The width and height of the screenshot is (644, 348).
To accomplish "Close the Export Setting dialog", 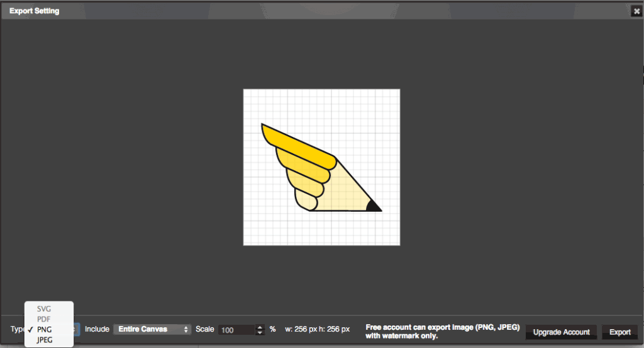I will pos(636,11).
